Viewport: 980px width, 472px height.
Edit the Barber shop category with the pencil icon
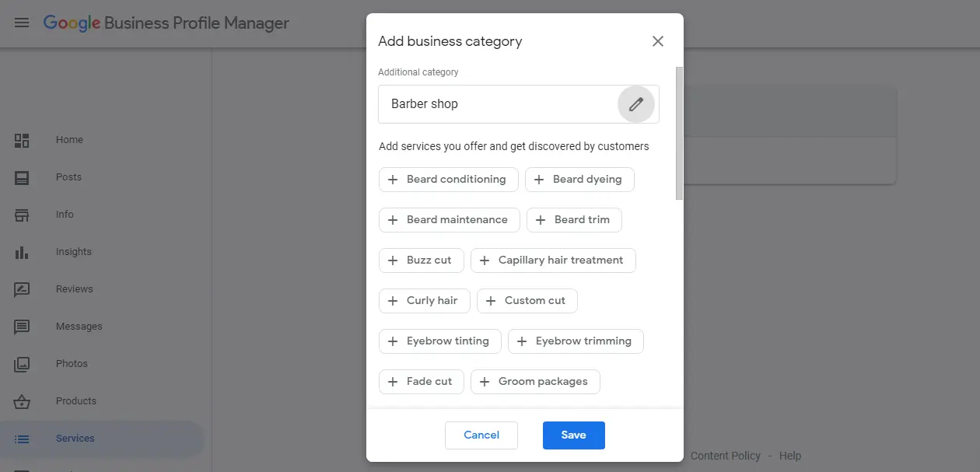click(x=635, y=103)
